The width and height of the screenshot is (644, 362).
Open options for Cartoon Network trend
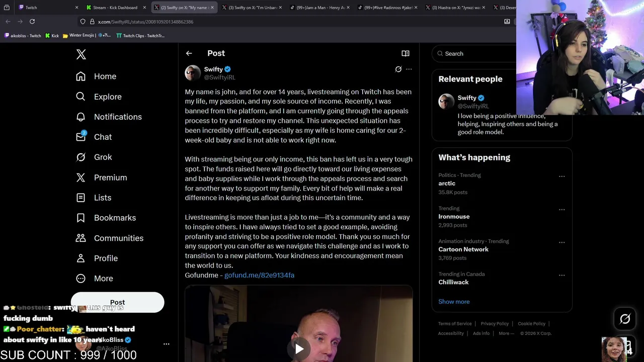coord(561,242)
